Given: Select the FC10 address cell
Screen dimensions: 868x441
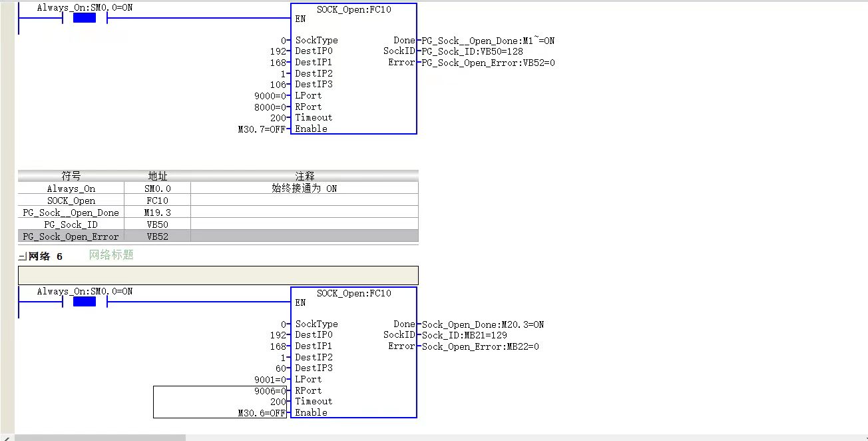Looking at the screenshot, I should 158,201.
